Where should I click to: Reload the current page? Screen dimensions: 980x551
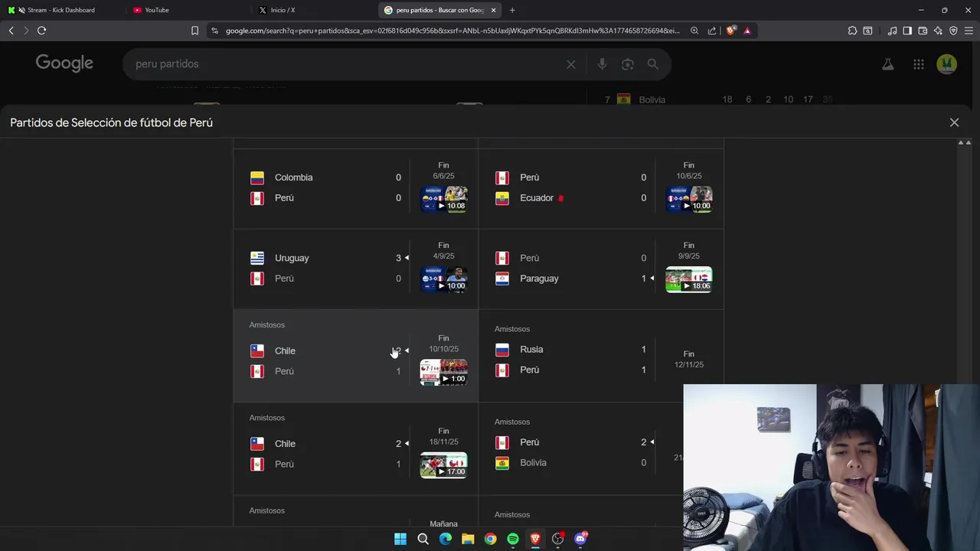click(x=42, y=31)
